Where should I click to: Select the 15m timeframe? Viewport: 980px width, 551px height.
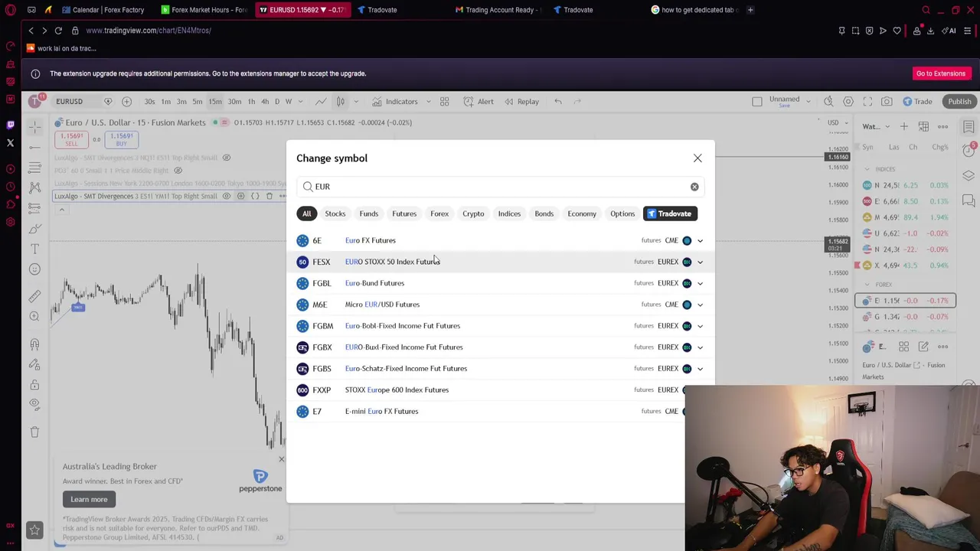[215, 102]
